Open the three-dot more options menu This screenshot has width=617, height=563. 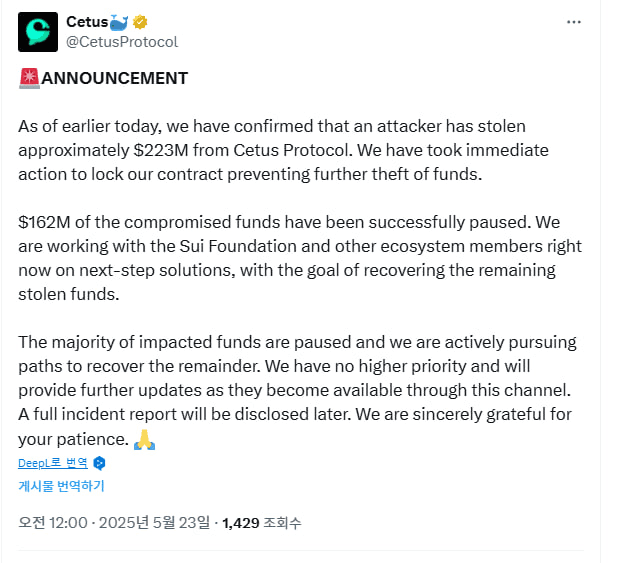(573, 22)
